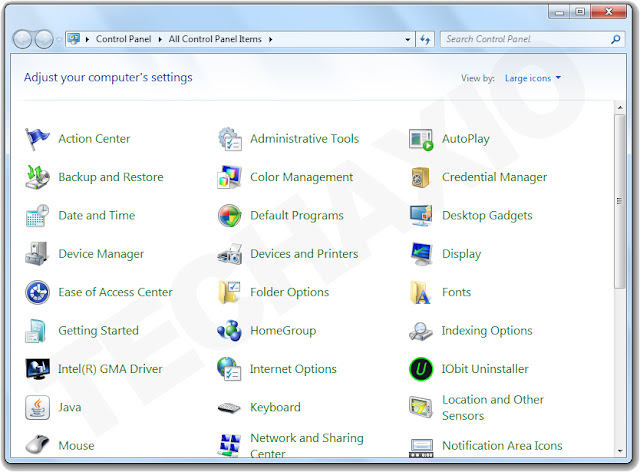Open the Location and Other Sensors icon

[421, 407]
